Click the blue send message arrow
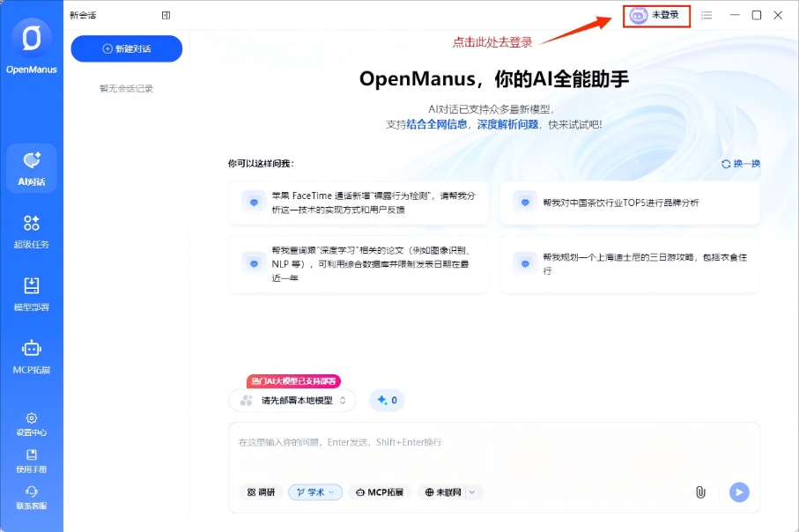 pos(738,492)
